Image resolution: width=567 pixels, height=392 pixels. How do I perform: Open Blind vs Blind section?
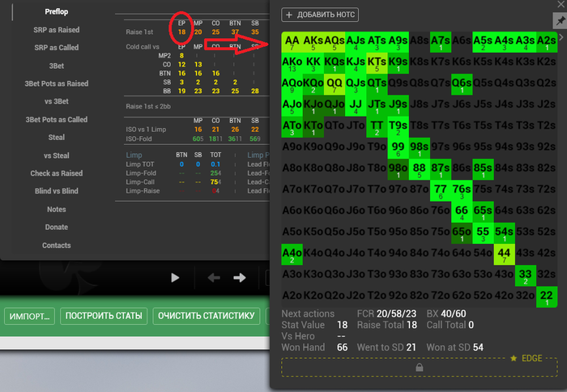[57, 191]
